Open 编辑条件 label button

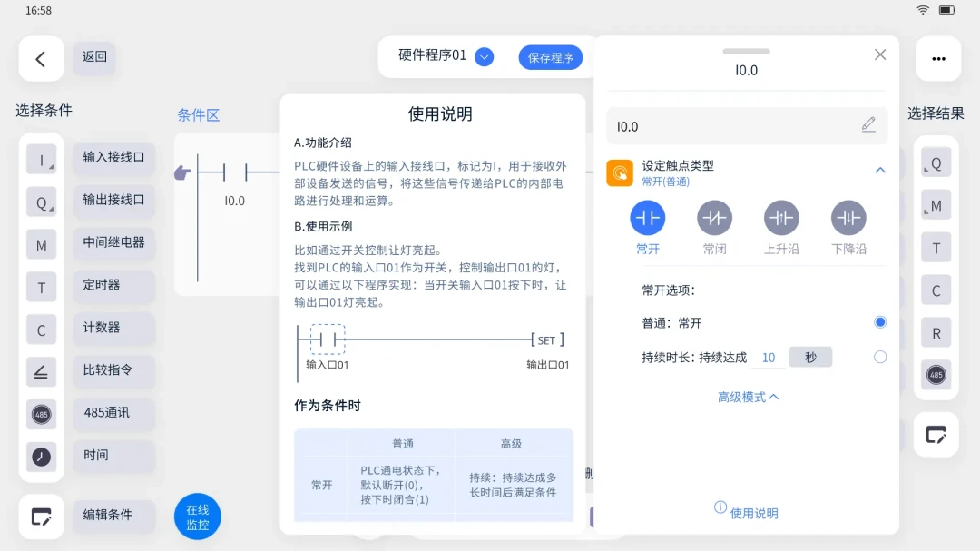[x=113, y=515]
